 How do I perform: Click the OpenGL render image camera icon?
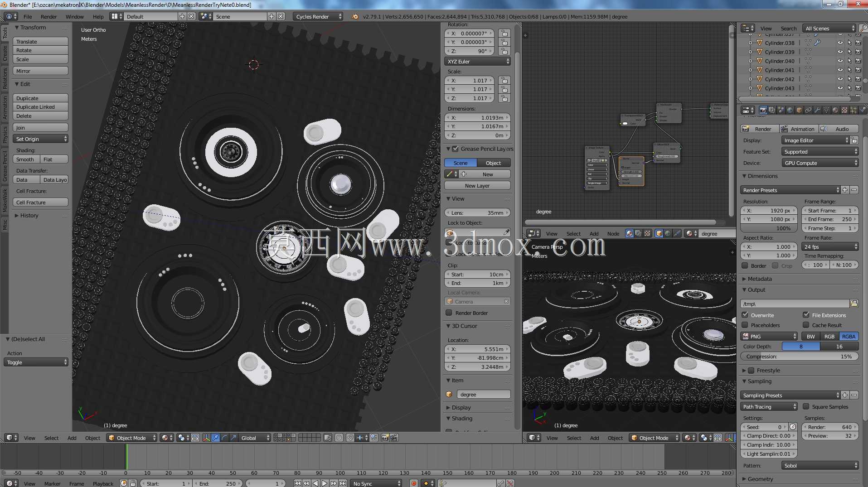(x=385, y=438)
